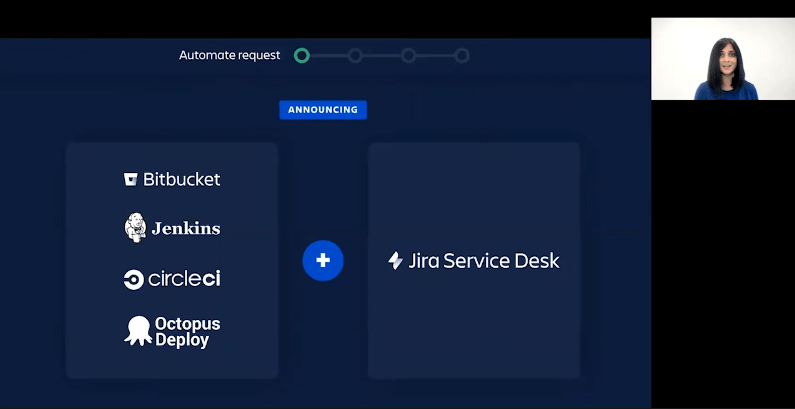
Task: Go to the fourth step circle
Action: [461, 56]
